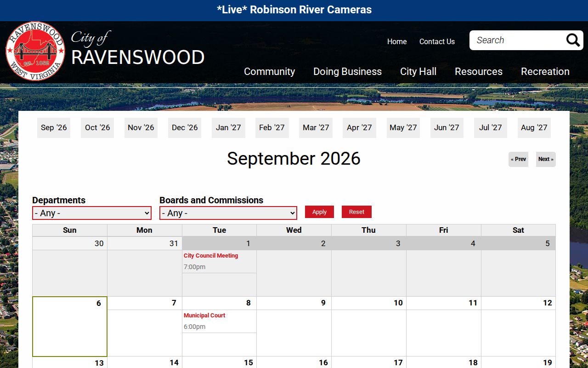Open the Recreation menu

[x=545, y=72]
